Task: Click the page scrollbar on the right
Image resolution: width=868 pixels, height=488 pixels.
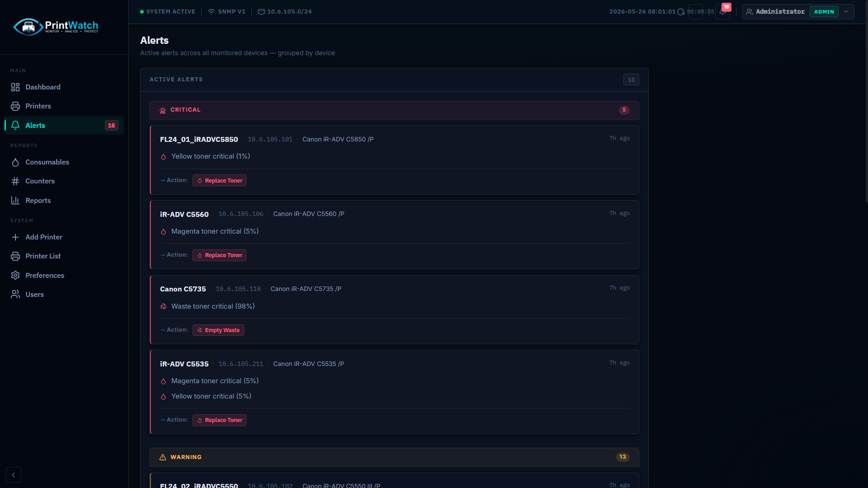Action: (x=866, y=102)
